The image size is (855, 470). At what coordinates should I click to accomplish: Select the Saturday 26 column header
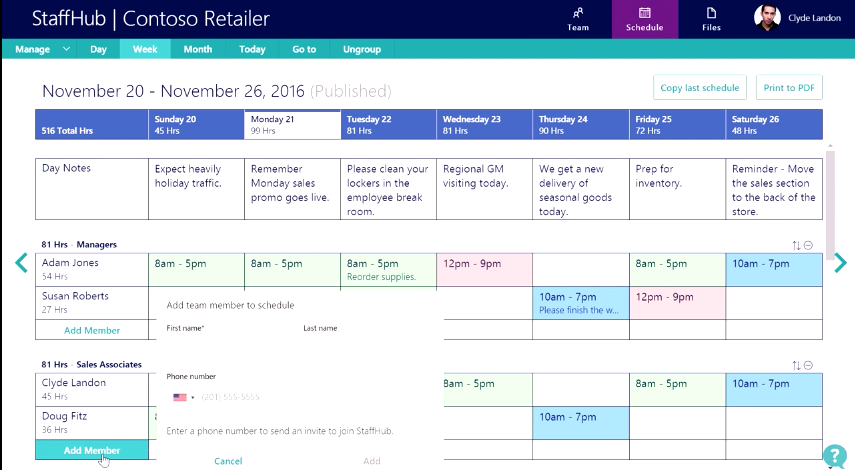[774, 124]
